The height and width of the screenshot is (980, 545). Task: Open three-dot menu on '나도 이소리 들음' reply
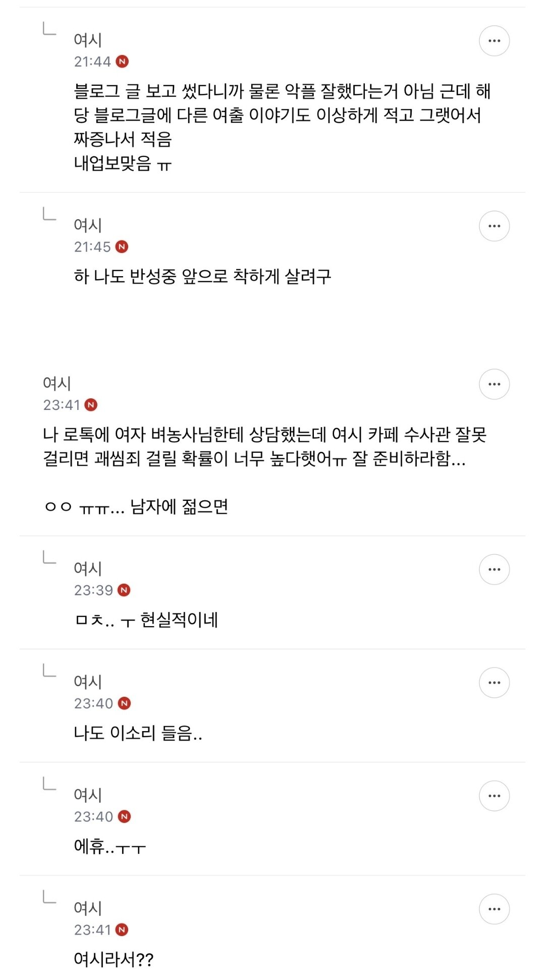coord(494,683)
